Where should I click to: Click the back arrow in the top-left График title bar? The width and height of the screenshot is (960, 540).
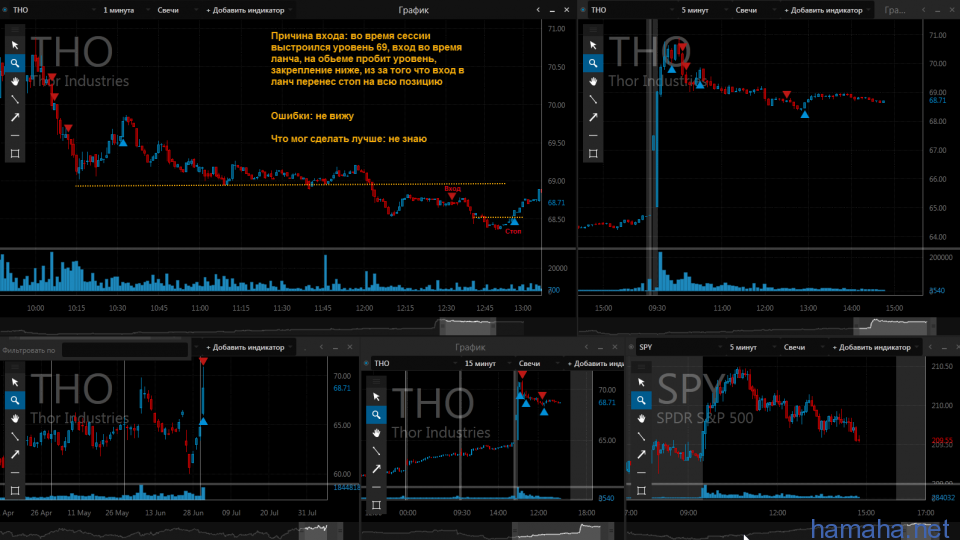coord(538,10)
